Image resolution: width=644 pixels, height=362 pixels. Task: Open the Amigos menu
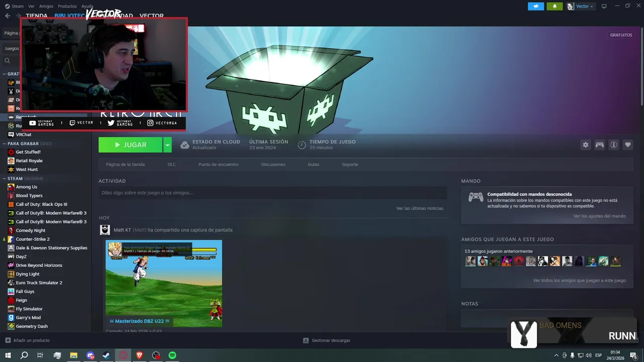(x=46, y=6)
